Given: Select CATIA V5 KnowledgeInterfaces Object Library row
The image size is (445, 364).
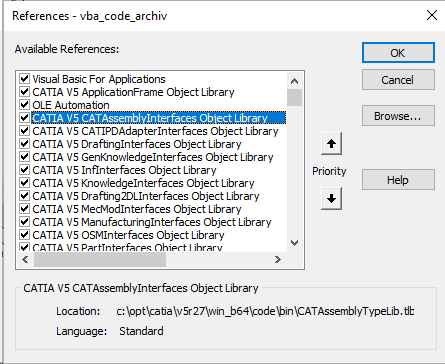Looking at the screenshot, I should pyautogui.click(x=143, y=183).
